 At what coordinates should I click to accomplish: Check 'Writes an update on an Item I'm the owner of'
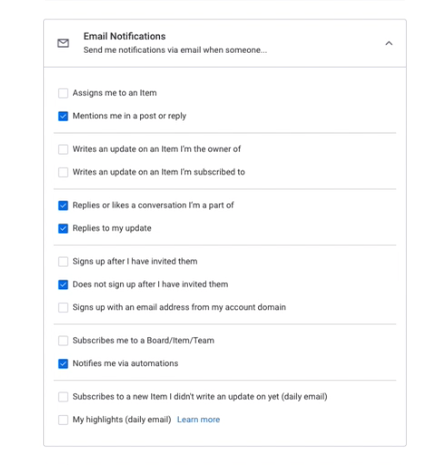tap(63, 149)
